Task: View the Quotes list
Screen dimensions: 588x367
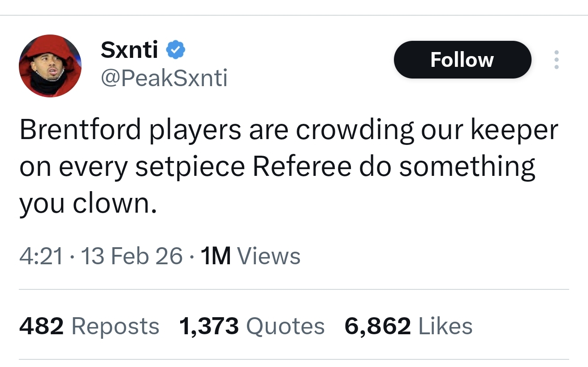Action: tap(285, 326)
